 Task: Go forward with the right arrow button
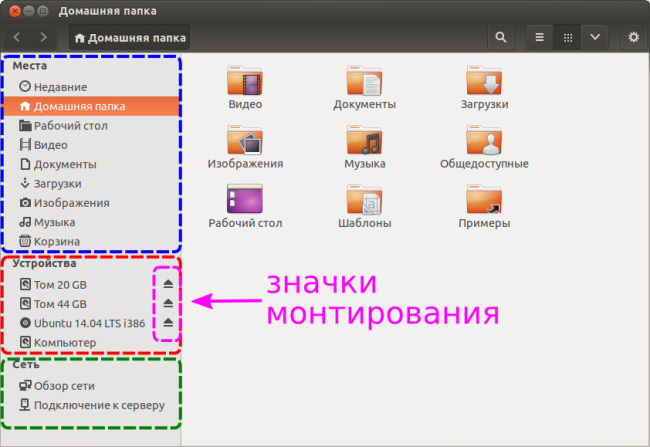tap(44, 37)
